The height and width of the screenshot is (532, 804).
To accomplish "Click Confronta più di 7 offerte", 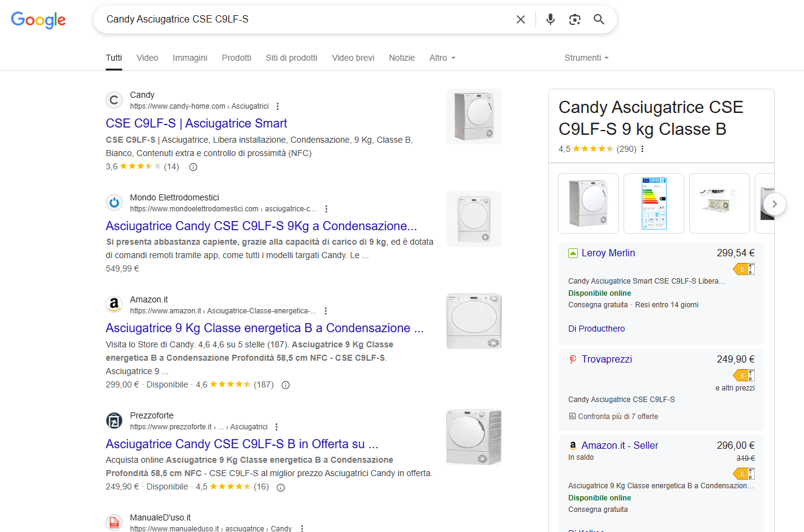I will point(613,417).
